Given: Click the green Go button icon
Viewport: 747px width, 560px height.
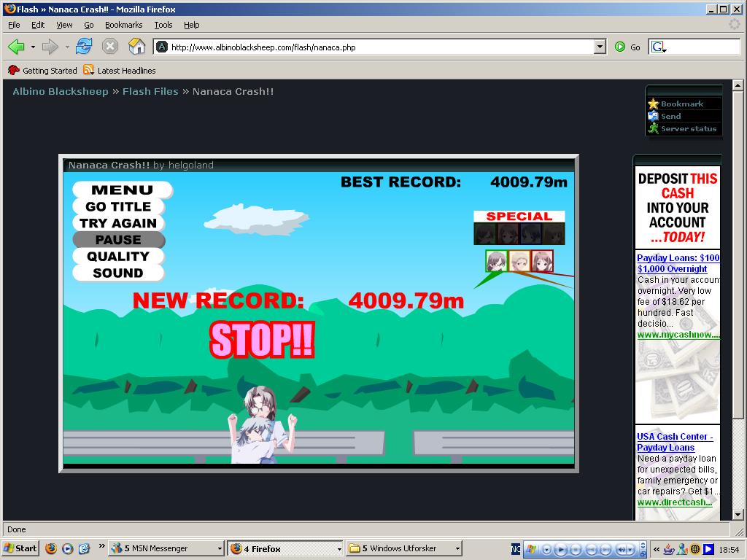Looking at the screenshot, I should [620, 47].
